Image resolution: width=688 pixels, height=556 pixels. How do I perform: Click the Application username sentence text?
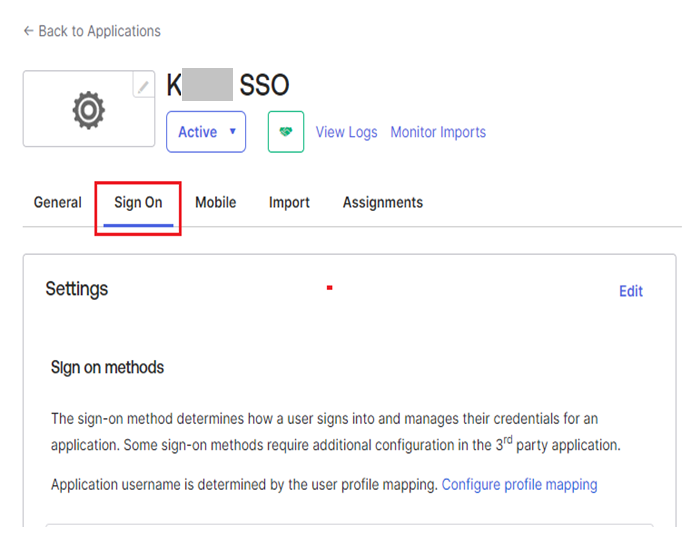(x=244, y=485)
